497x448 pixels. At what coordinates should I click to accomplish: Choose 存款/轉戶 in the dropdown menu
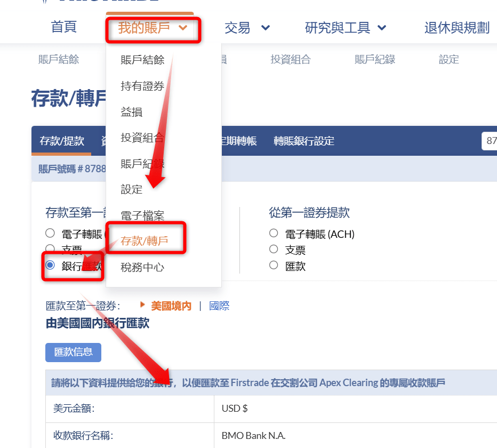[x=144, y=241]
